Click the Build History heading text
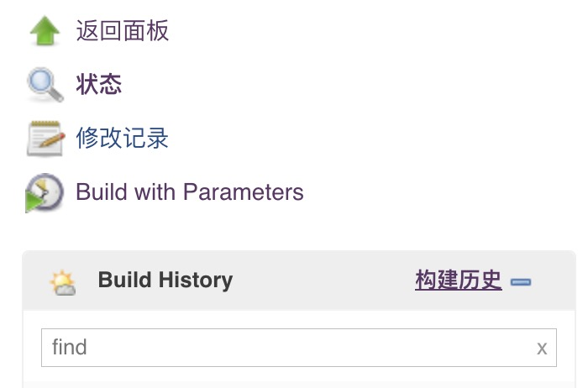 (x=165, y=280)
